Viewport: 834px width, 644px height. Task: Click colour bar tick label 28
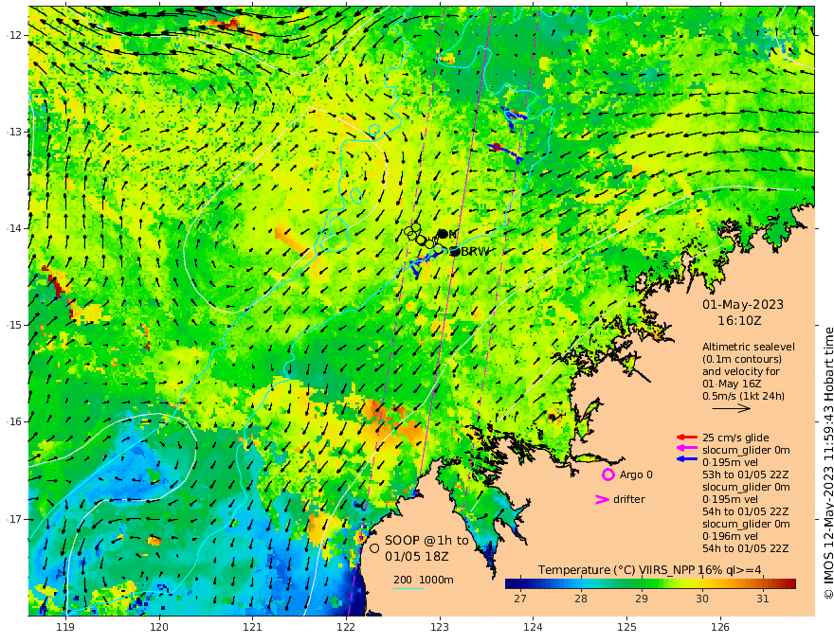(581, 599)
